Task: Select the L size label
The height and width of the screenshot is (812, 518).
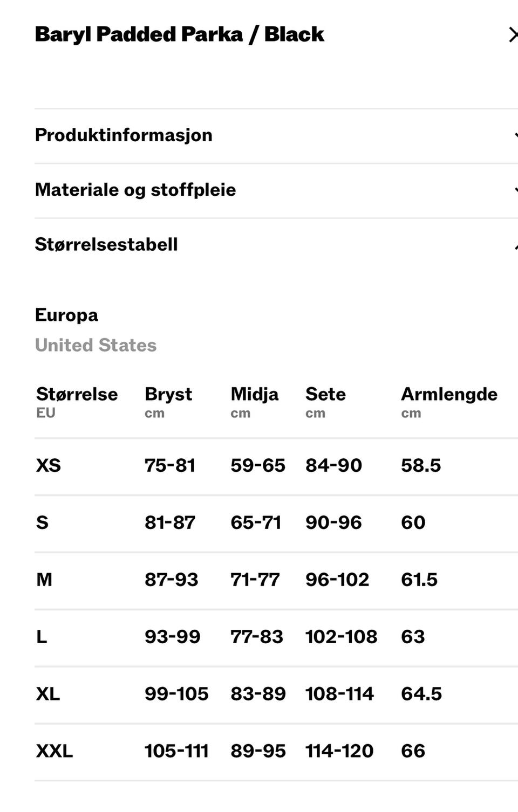Action: (42, 637)
